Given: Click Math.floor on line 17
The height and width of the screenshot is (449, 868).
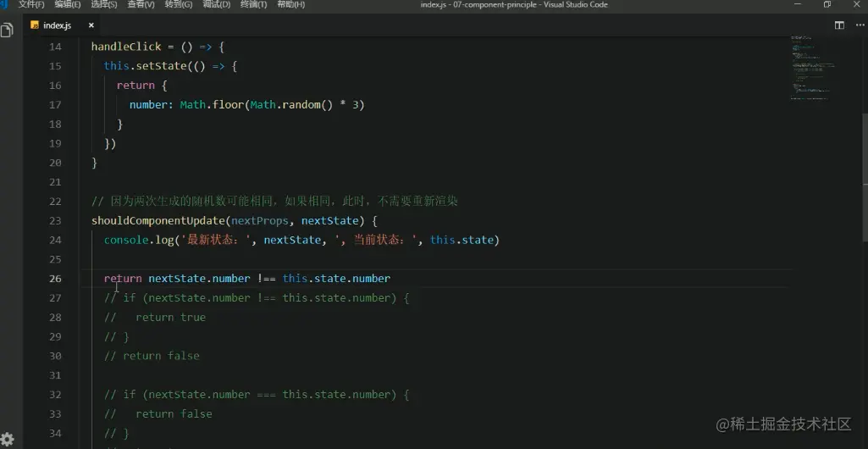Looking at the screenshot, I should [x=212, y=105].
